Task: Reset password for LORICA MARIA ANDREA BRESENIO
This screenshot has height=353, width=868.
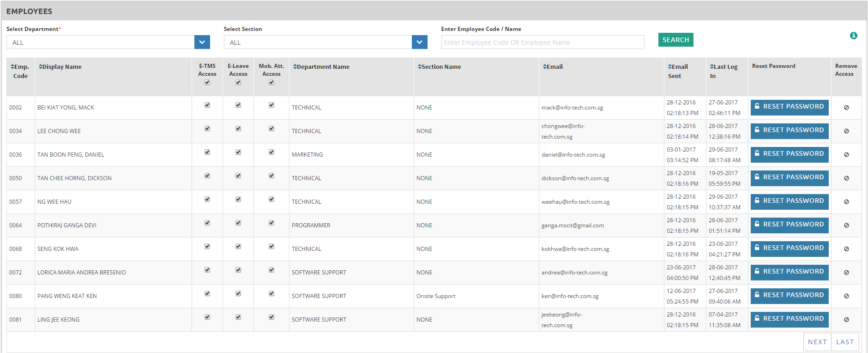Action: 790,272
